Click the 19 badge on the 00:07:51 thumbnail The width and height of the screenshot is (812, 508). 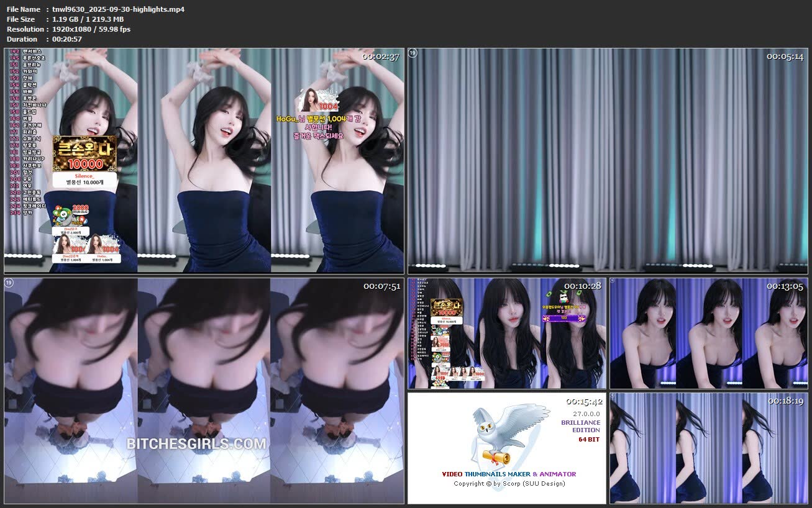9,283
